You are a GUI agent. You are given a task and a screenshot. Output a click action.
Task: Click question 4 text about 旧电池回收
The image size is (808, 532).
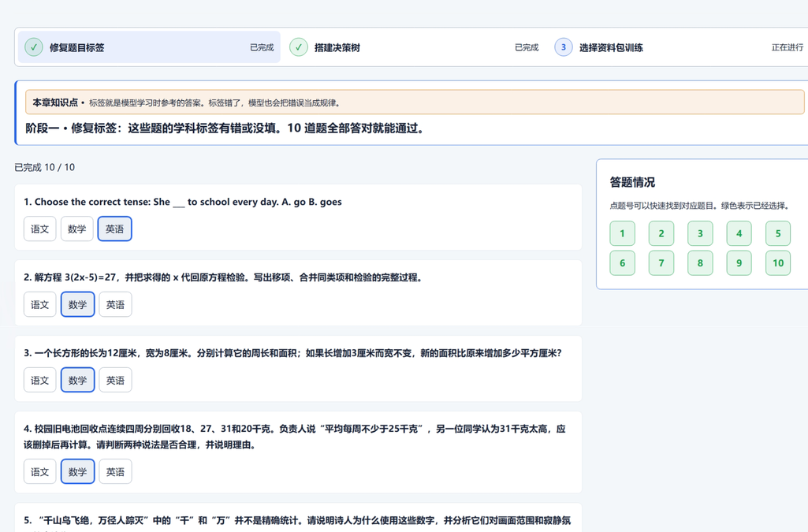[295, 437]
